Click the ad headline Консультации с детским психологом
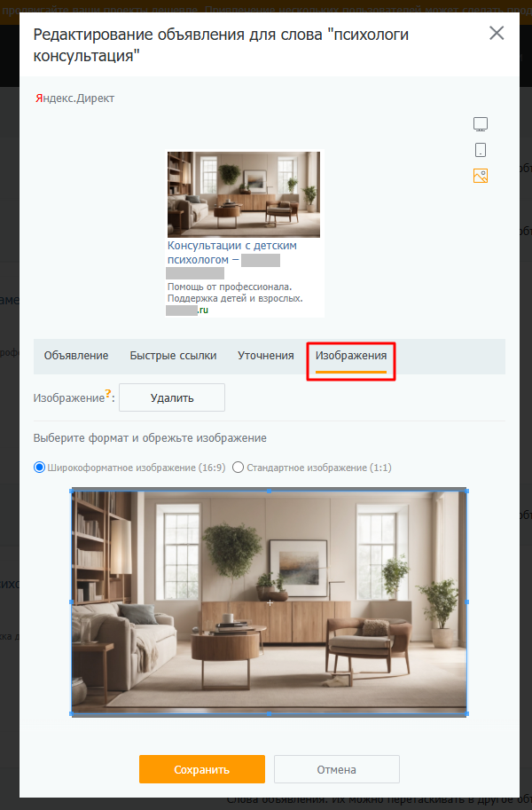Viewport: 532px width, 810px height. (x=232, y=253)
